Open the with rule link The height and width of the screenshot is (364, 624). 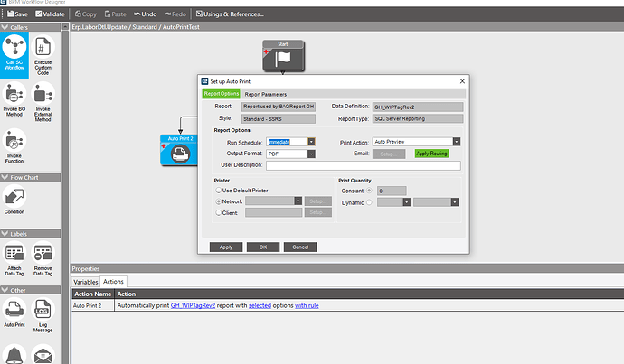(307, 305)
